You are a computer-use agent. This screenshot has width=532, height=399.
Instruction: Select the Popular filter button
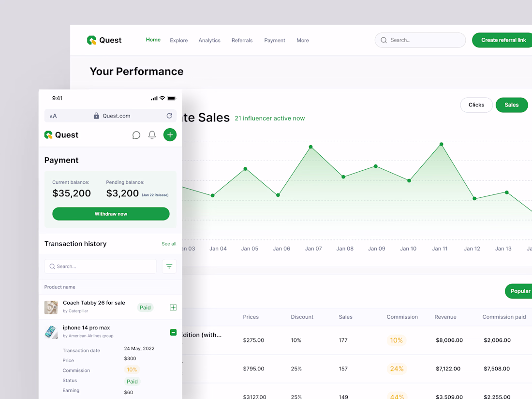pyautogui.click(x=519, y=291)
